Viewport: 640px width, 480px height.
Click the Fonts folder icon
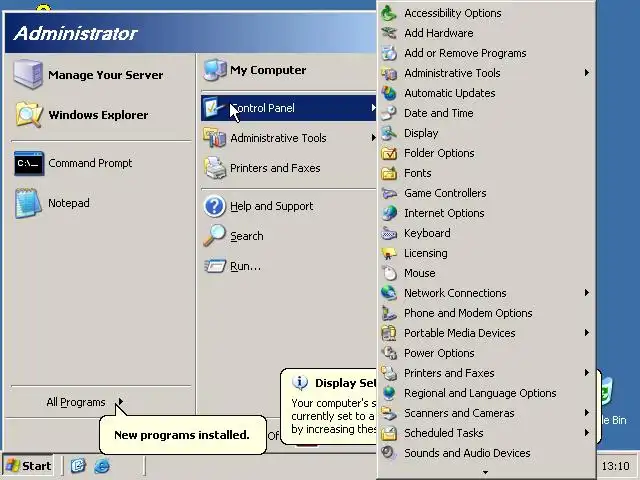click(x=389, y=173)
